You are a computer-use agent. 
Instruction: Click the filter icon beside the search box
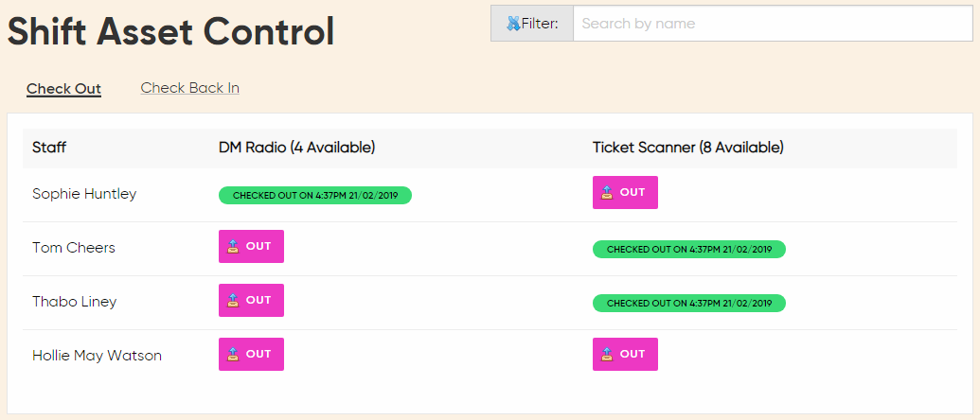(x=513, y=24)
